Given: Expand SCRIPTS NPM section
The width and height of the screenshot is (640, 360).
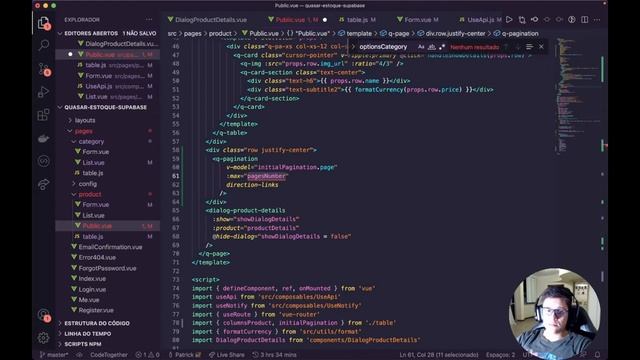Looking at the screenshot, I should point(83,344).
